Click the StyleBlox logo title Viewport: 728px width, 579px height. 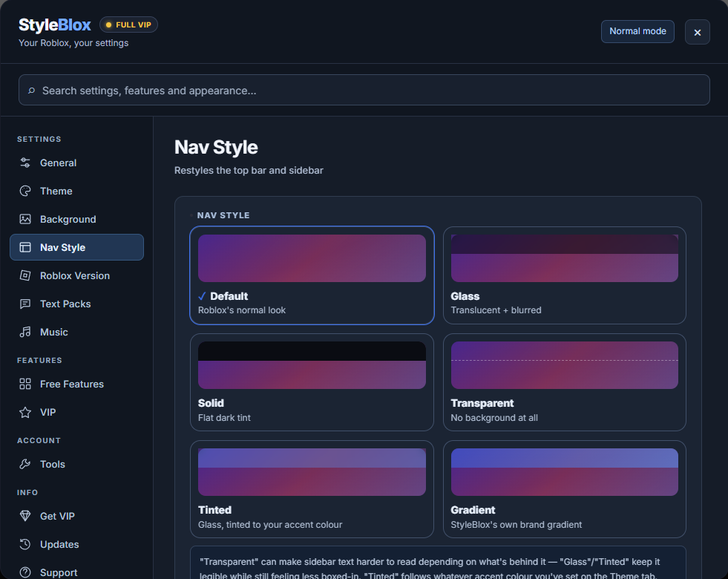[x=55, y=24]
